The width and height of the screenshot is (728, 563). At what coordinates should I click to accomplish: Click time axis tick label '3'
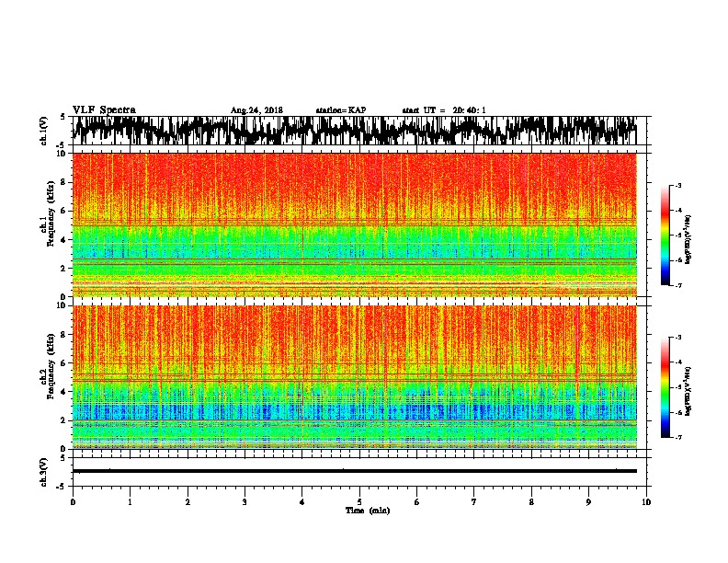[245, 502]
